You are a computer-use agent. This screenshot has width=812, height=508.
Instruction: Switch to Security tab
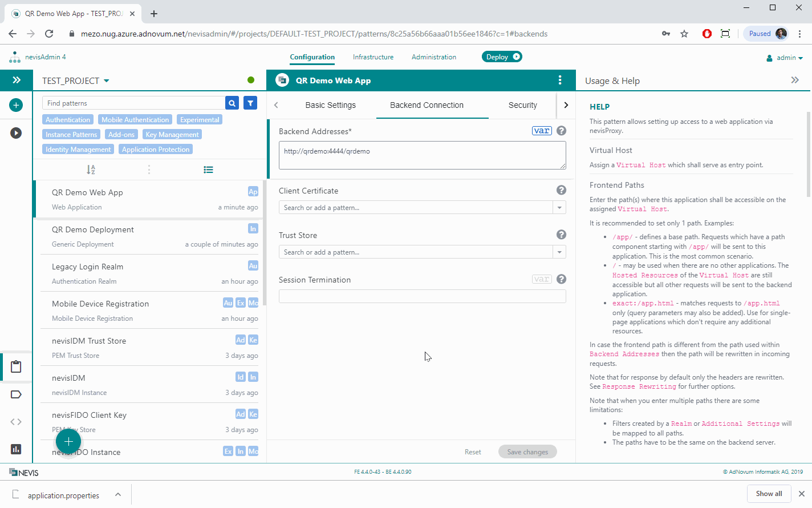coord(523,105)
